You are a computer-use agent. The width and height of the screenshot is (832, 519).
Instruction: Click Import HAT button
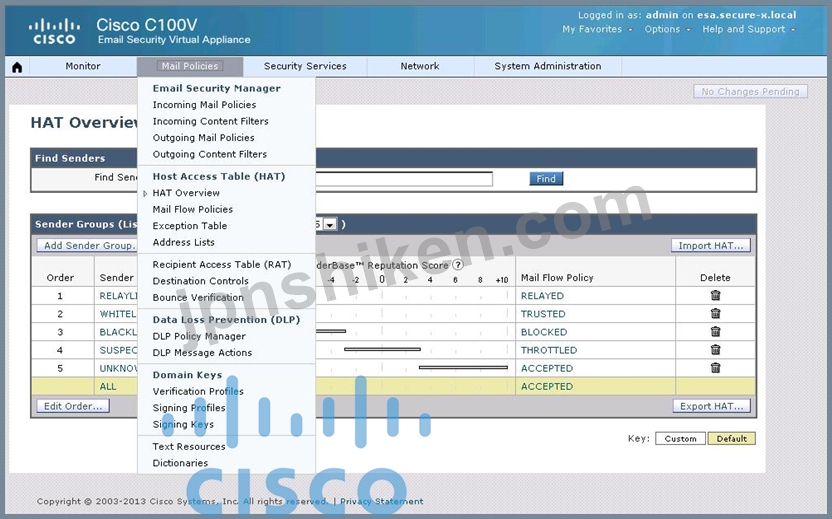tap(711, 246)
